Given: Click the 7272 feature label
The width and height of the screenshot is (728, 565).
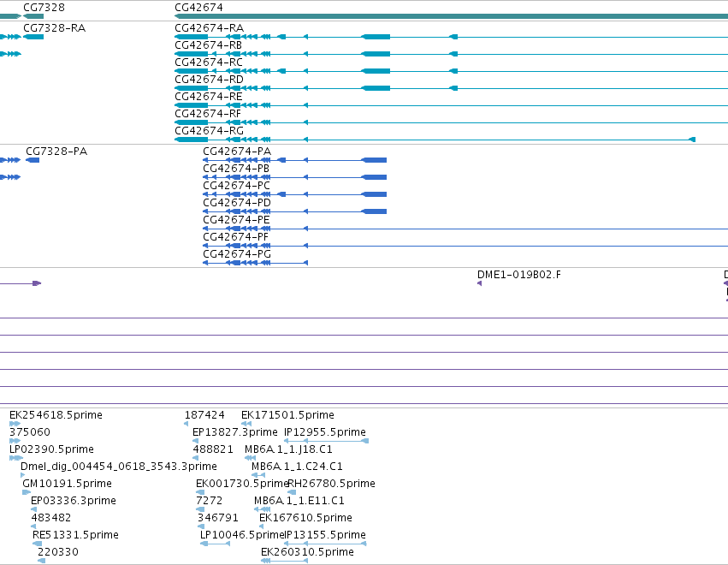Looking at the screenshot, I should tap(210, 501).
